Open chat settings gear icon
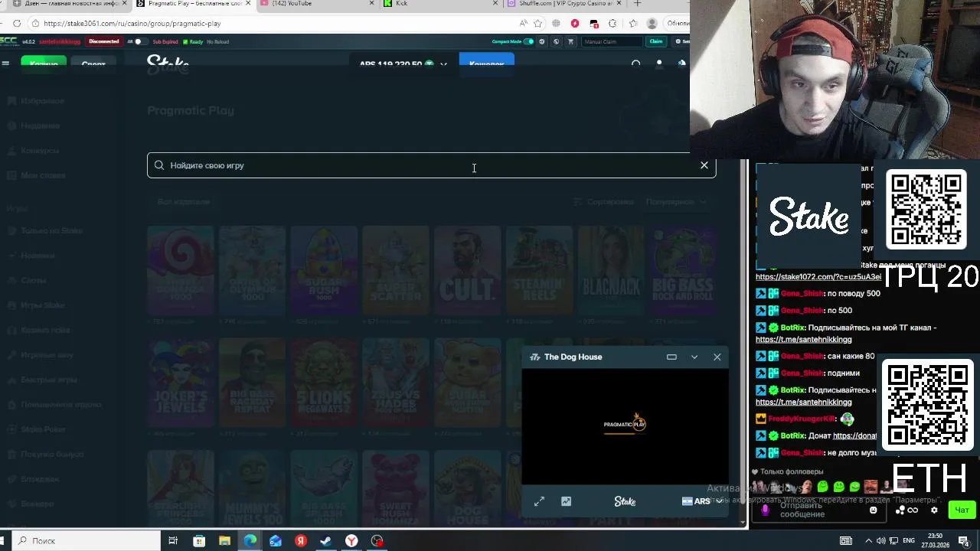Screen dimensions: 980x551 coord(934,510)
